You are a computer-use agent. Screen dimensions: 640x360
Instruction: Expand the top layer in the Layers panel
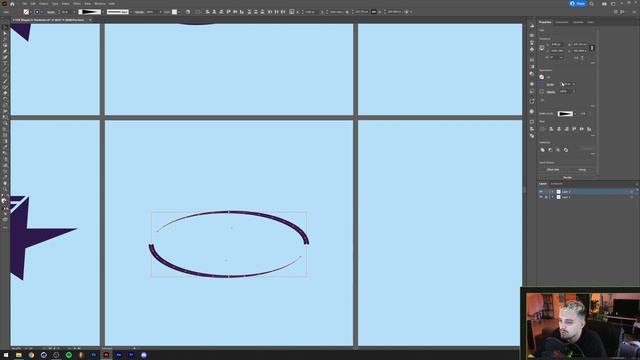pos(553,191)
